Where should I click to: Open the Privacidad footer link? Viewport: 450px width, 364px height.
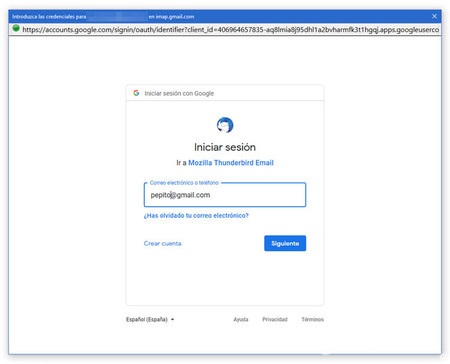coord(275,319)
